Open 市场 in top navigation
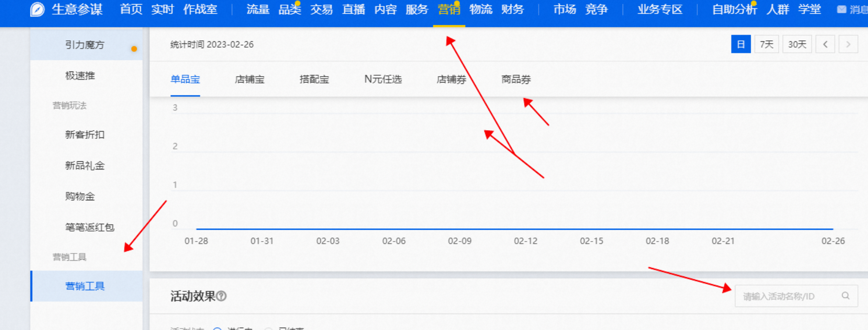The image size is (868, 330). coord(565,9)
